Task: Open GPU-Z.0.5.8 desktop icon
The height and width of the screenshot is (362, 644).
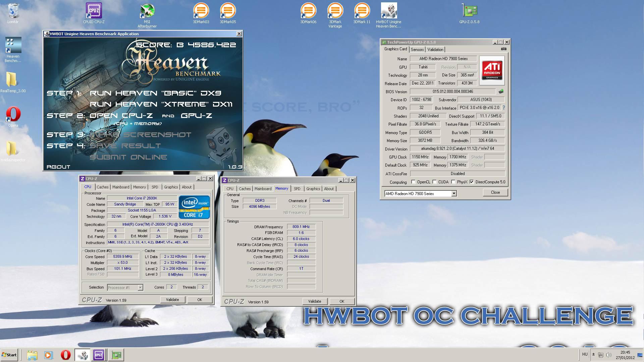Action: [469, 13]
